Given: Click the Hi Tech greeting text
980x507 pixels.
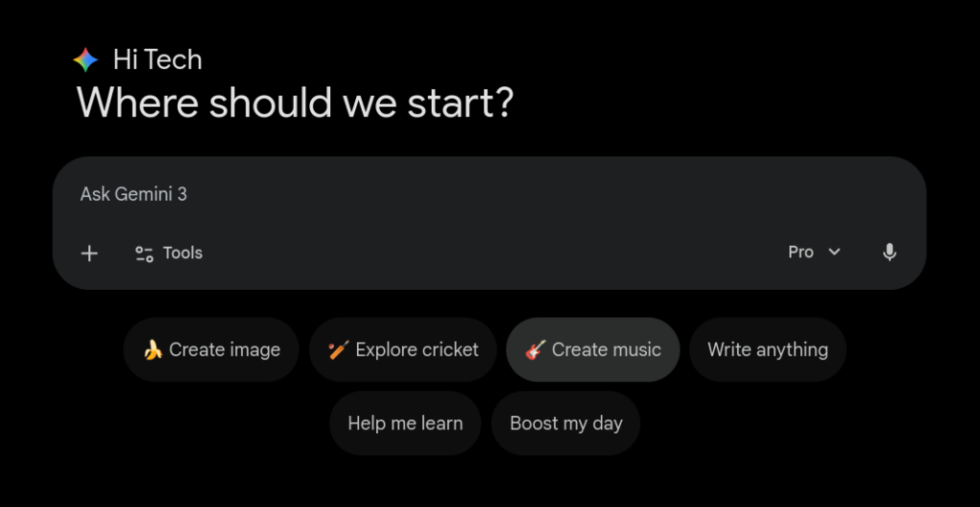Looking at the screenshot, I should coord(157,60).
